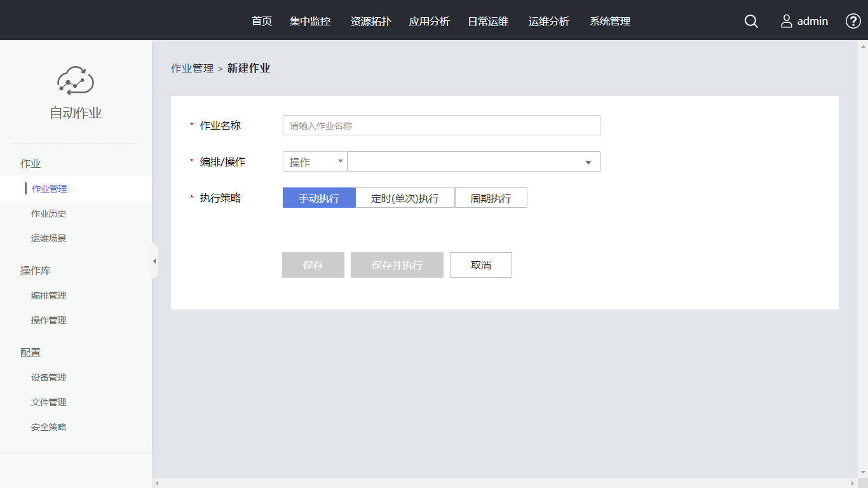
Task: Select 定时(单次)执行 execution strategy
Action: [405, 198]
